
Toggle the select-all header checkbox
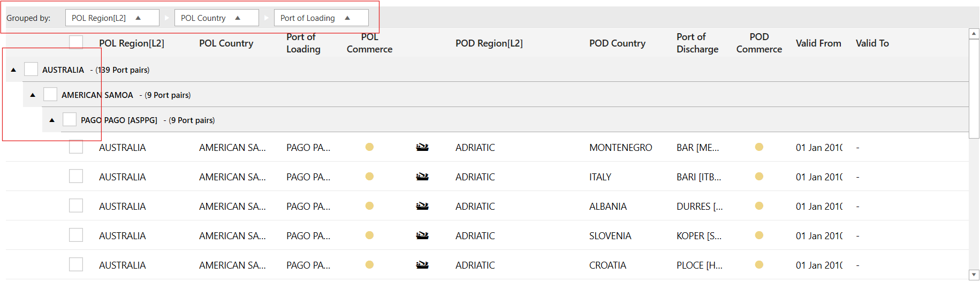(76, 42)
